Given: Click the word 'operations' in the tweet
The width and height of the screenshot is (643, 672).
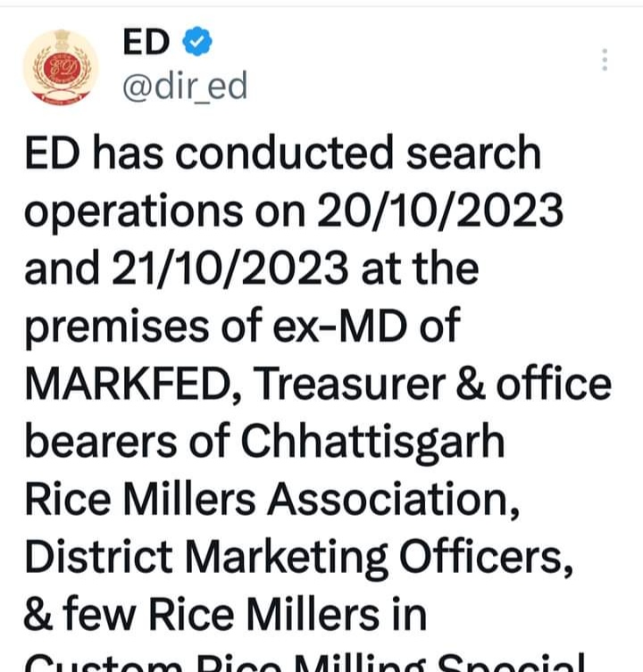Looking at the screenshot, I should pos(134,212).
